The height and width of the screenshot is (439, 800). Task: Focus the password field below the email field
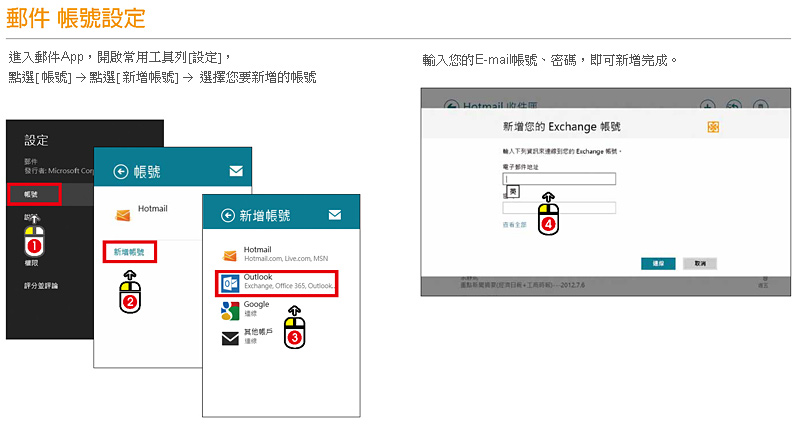[559, 208]
